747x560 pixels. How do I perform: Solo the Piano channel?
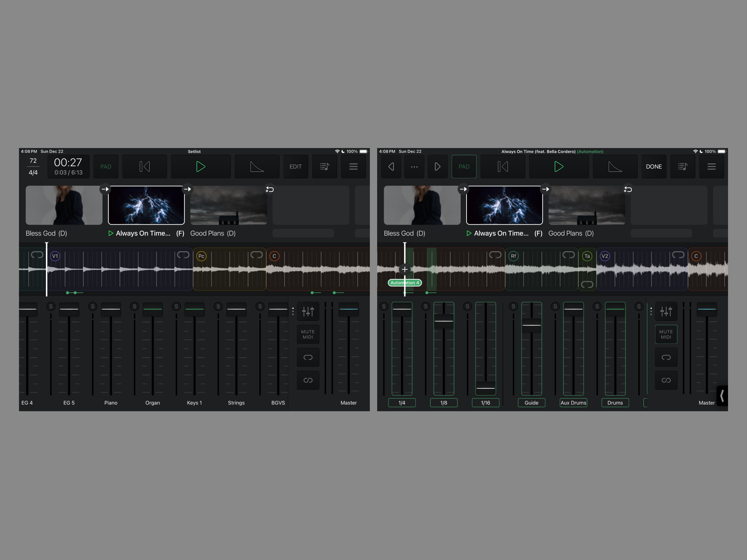coord(92,307)
